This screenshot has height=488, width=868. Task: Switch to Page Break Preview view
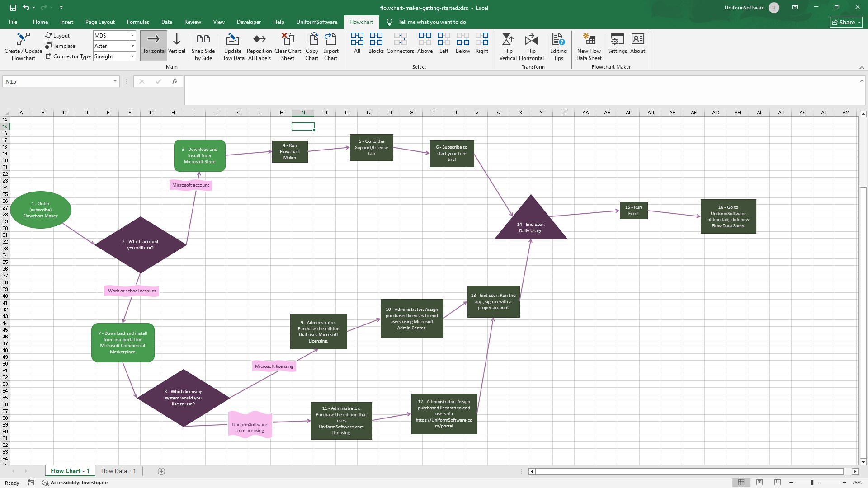pyautogui.click(x=778, y=483)
